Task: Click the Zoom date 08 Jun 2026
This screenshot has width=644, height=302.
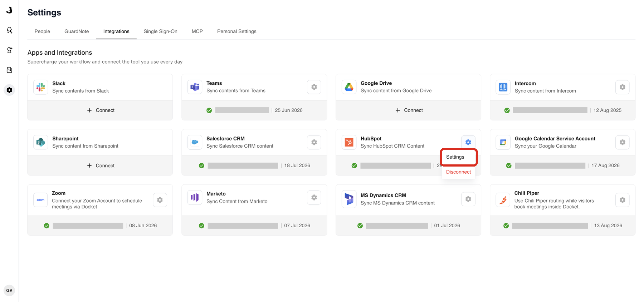Action: [143, 226]
